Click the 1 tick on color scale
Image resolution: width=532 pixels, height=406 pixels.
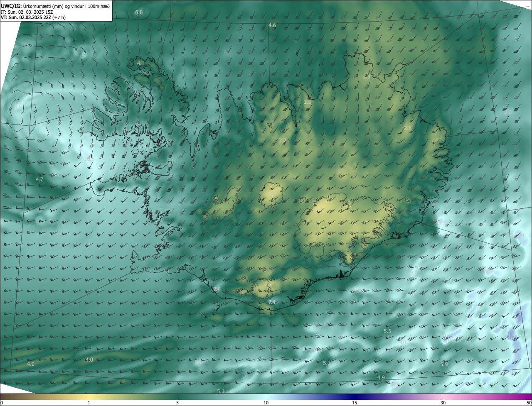point(89,403)
